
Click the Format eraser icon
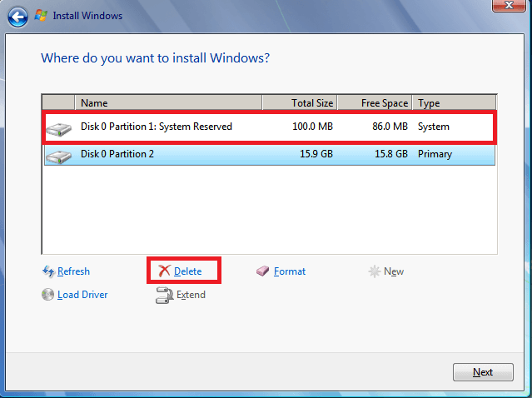click(x=263, y=271)
